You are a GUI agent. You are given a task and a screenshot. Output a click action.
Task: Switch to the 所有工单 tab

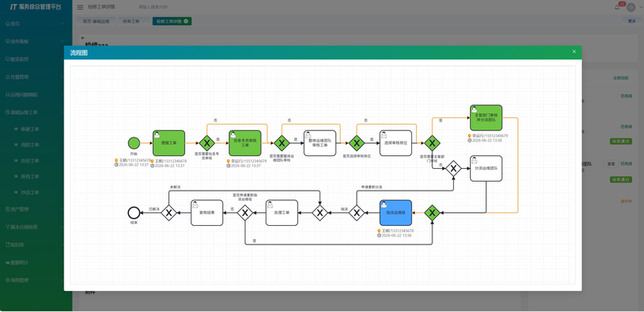coord(132,22)
